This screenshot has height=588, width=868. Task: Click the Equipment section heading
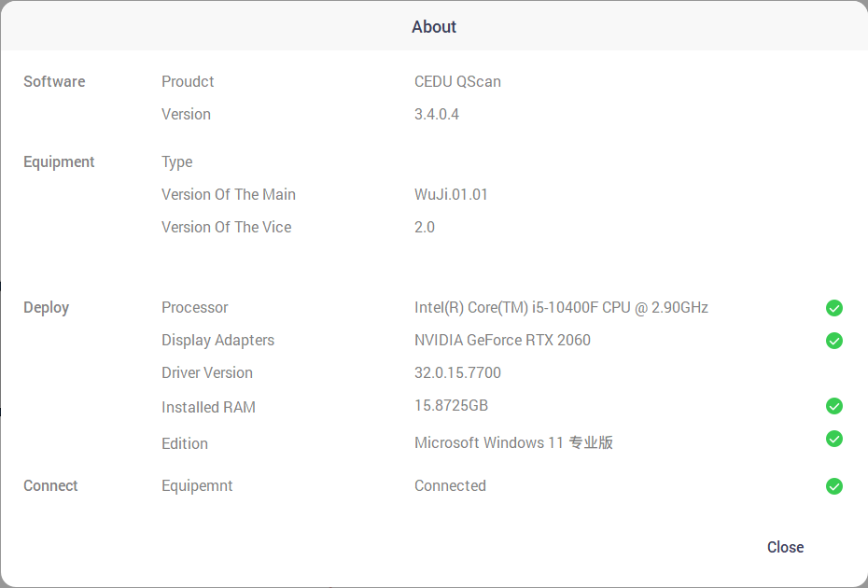click(x=59, y=162)
